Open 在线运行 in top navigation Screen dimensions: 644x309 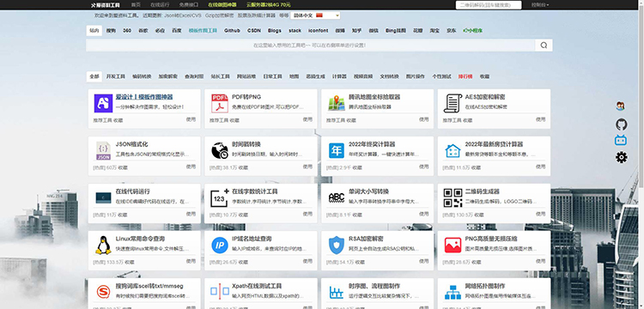(x=160, y=5)
